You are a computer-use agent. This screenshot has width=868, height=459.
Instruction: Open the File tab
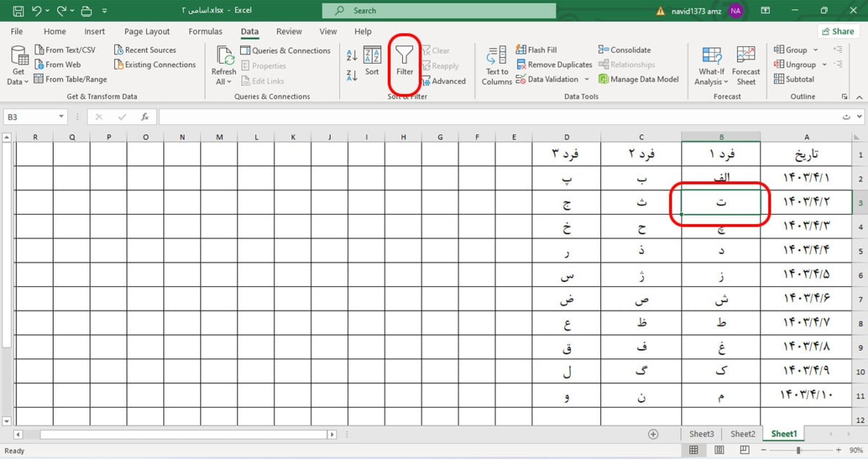[17, 32]
